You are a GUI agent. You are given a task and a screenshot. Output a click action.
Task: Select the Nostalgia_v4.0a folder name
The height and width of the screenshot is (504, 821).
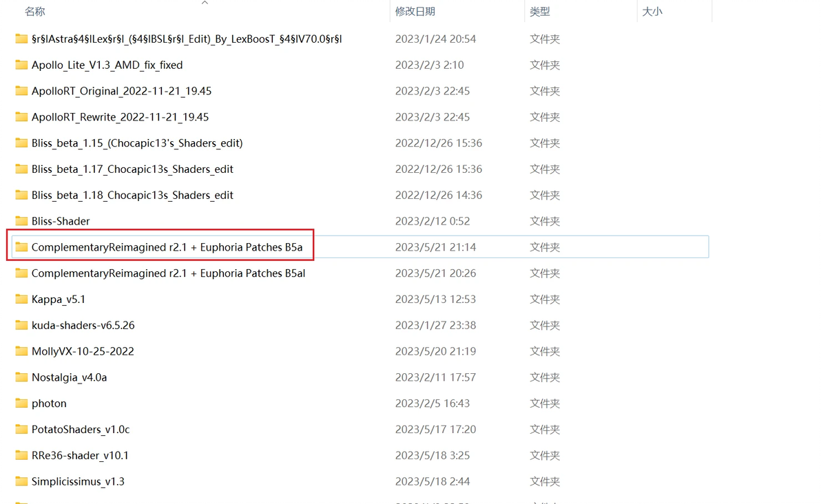tap(69, 377)
